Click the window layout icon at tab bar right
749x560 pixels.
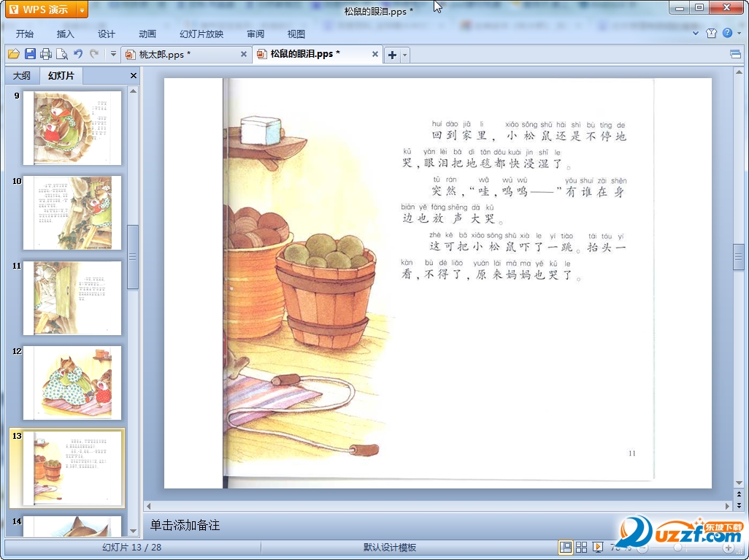[x=736, y=54]
